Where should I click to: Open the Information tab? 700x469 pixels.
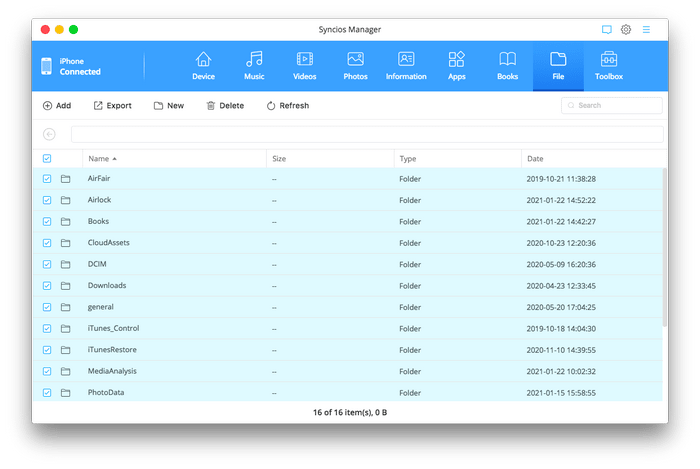(406, 66)
